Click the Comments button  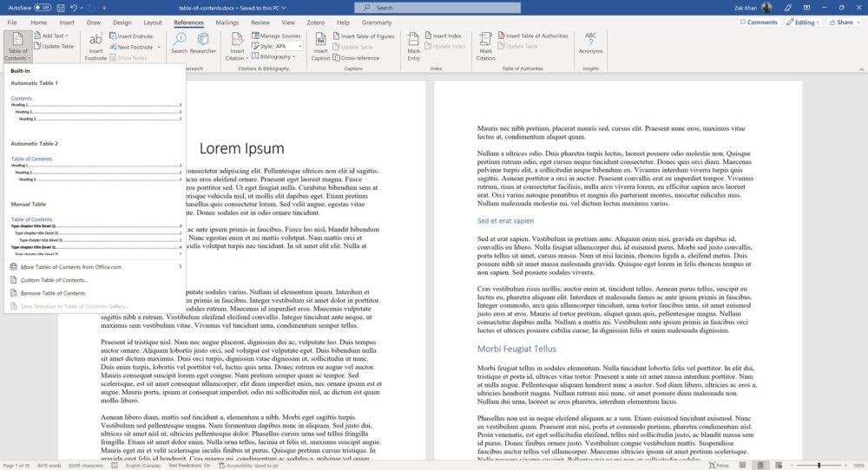(758, 23)
